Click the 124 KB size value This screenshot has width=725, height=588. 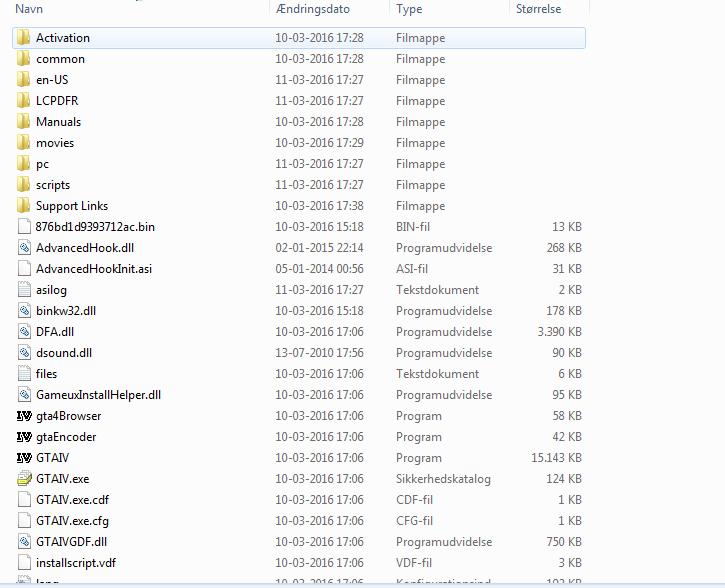click(564, 479)
